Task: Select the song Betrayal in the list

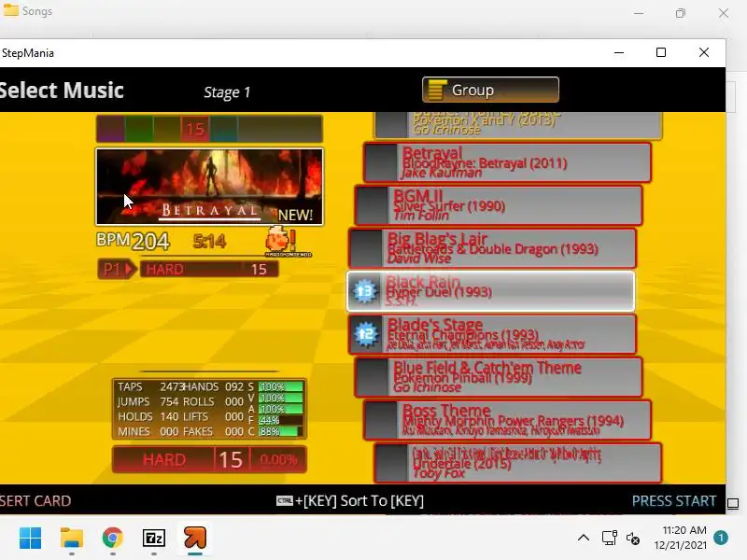Action: (507, 162)
